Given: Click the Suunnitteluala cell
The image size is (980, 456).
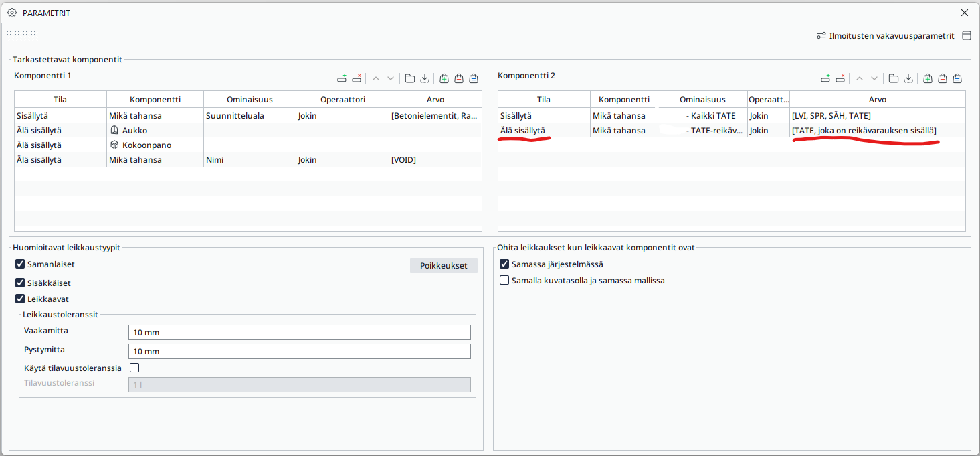Looking at the screenshot, I should (250, 115).
